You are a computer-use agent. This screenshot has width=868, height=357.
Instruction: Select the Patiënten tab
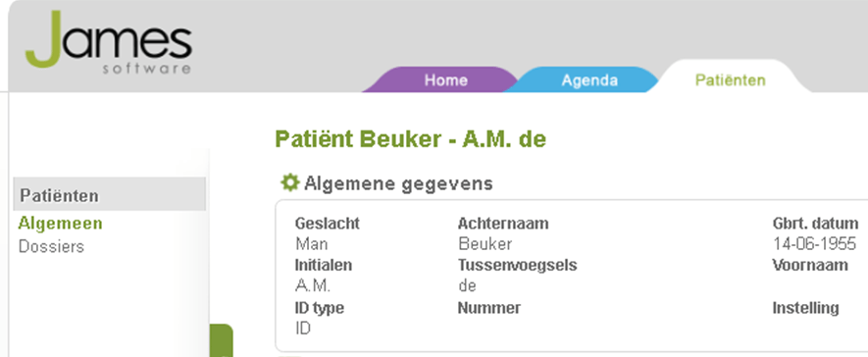click(x=730, y=80)
